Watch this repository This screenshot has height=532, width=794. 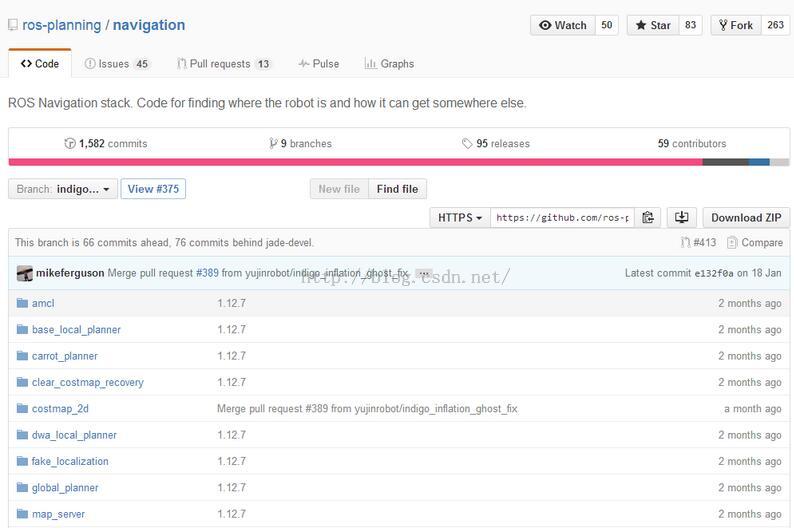pos(563,25)
